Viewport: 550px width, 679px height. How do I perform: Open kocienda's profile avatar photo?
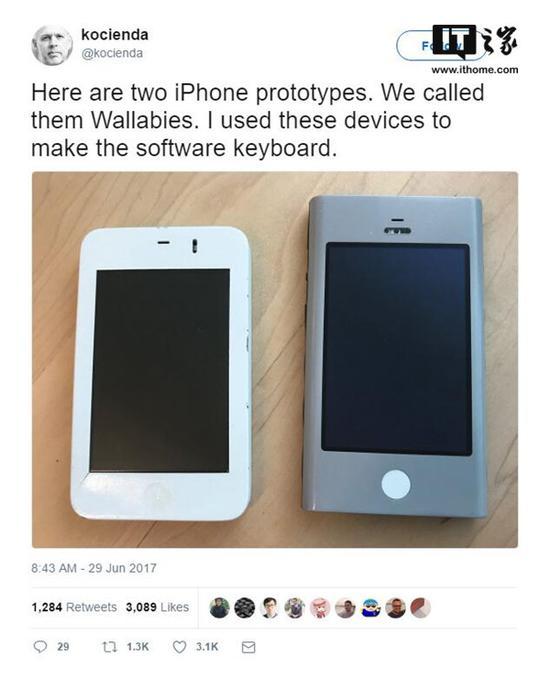click(x=52, y=45)
